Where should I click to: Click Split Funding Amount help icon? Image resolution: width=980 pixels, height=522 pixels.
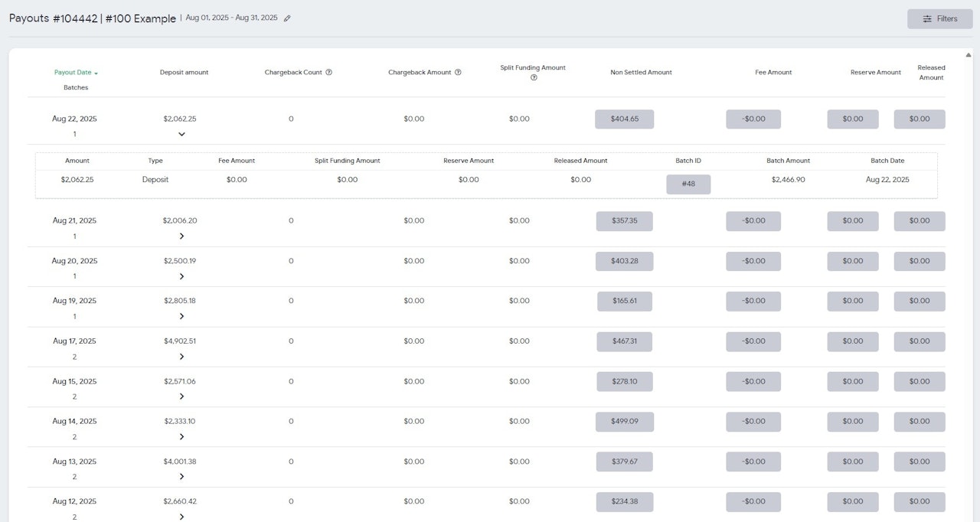click(533, 78)
